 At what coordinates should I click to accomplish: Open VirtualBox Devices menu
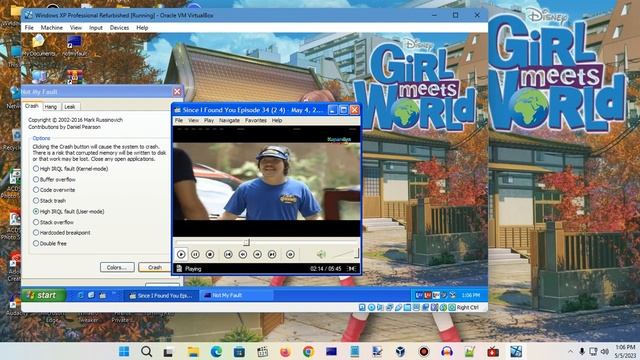coord(120,28)
